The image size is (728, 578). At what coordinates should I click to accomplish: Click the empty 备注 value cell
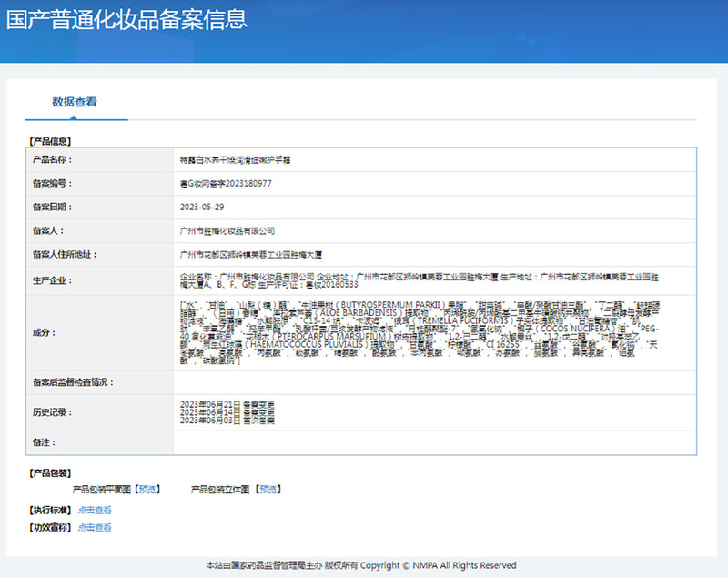434,442
